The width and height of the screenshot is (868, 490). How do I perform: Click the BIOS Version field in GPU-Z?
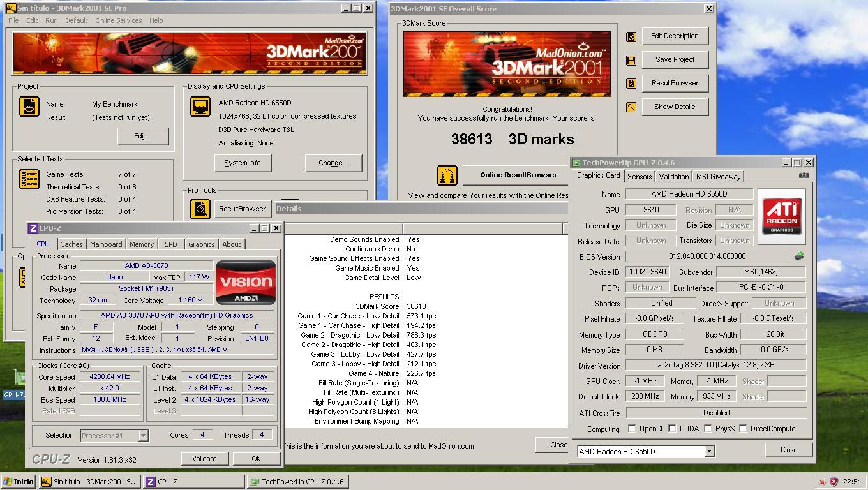[x=707, y=256]
